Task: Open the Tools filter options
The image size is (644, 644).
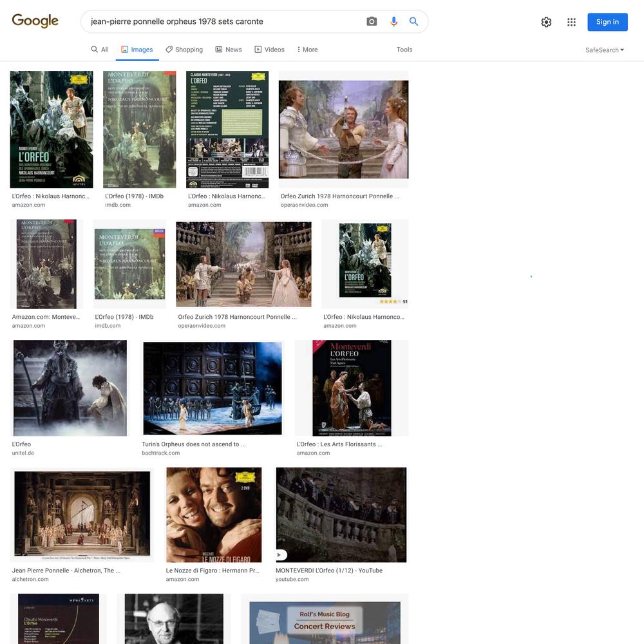Action: click(404, 50)
